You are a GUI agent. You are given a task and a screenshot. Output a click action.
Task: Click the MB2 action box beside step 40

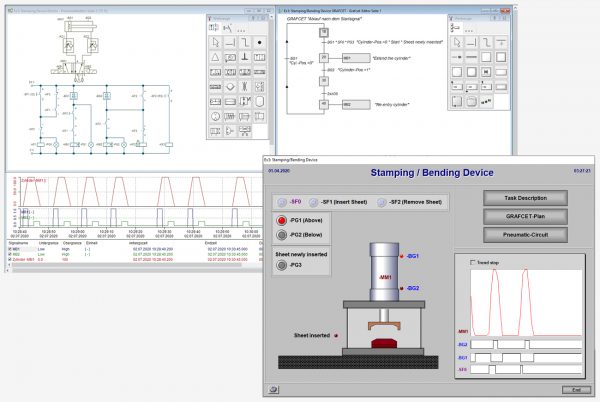pyautogui.click(x=356, y=104)
